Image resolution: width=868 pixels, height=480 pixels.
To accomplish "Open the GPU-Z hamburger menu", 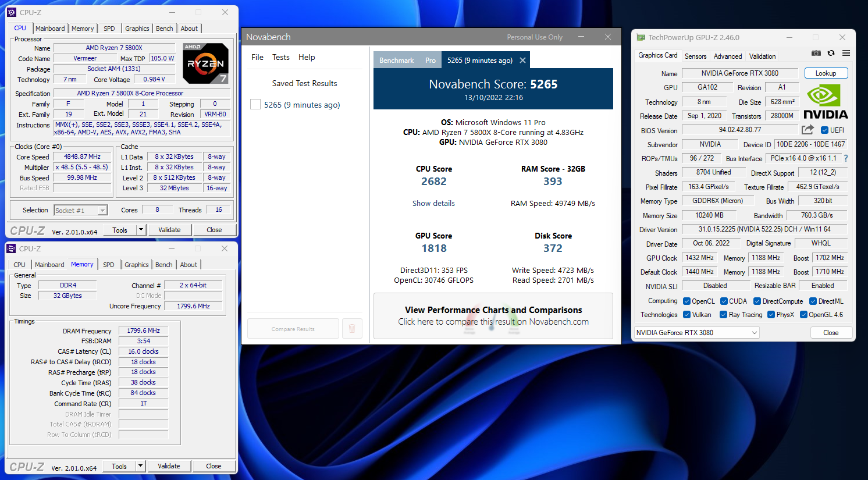I will tap(846, 53).
